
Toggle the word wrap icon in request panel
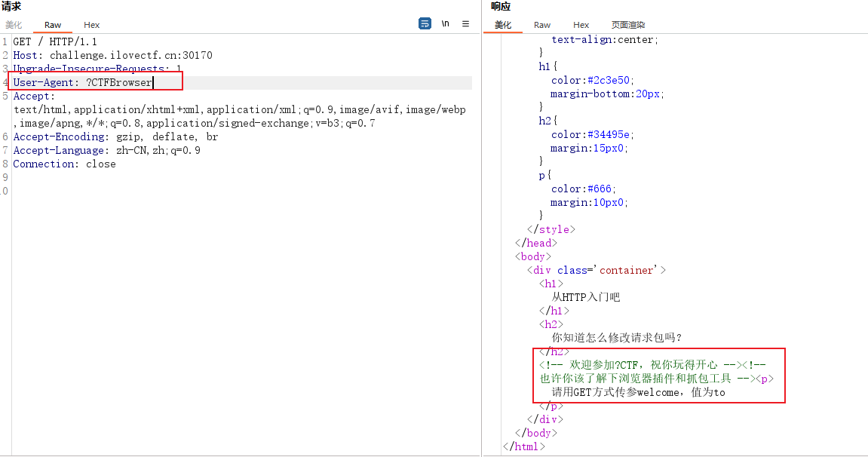[x=425, y=24]
